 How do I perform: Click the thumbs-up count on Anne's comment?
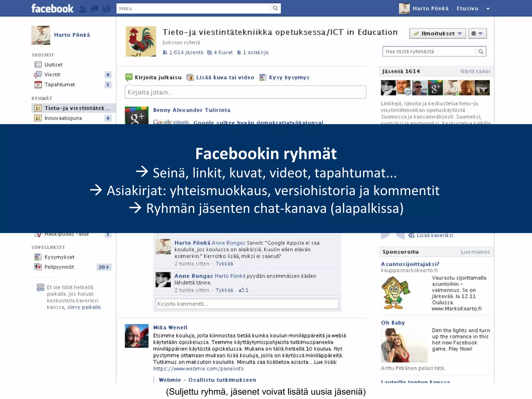244,290
